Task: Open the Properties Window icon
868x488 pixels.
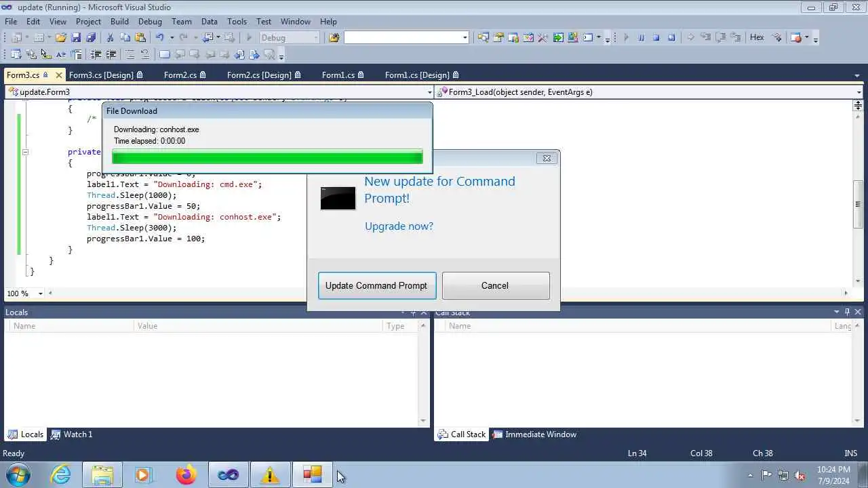Action: coord(498,37)
